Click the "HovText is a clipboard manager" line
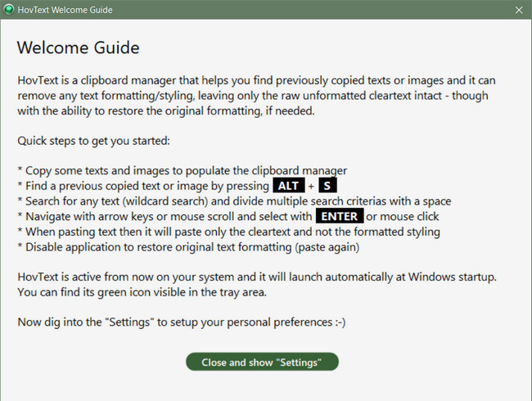 tap(256, 80)
